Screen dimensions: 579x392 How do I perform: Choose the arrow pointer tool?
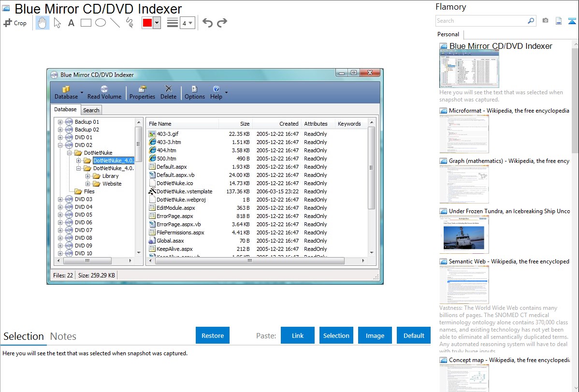coord(57,23)
